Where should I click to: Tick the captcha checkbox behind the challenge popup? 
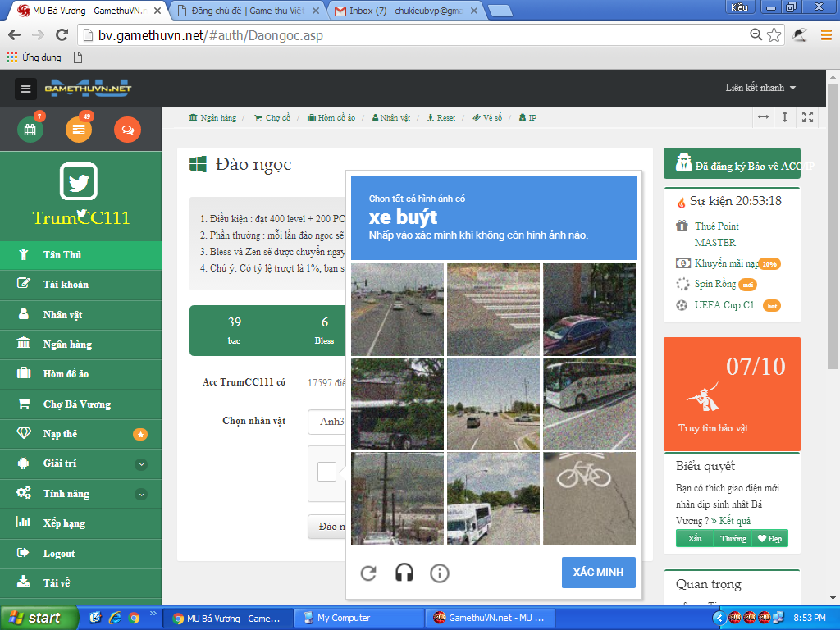pos(326,472)
